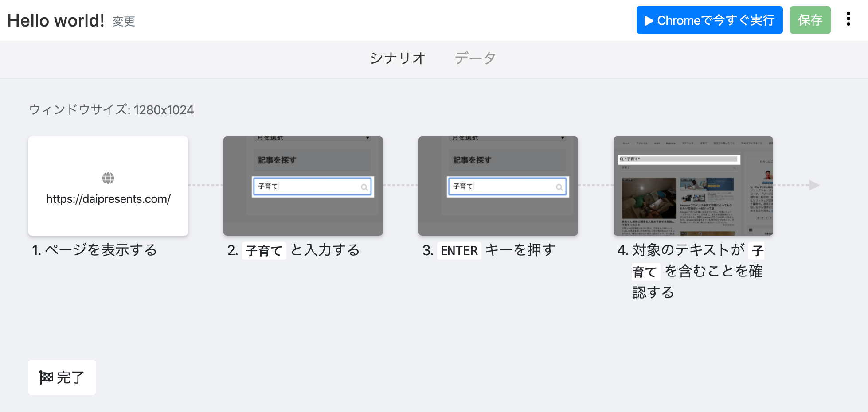Viewport: 868px width, 412px height.
Task: Click the daipresents.com URL in step 1
Action: (x=108, y=199)
